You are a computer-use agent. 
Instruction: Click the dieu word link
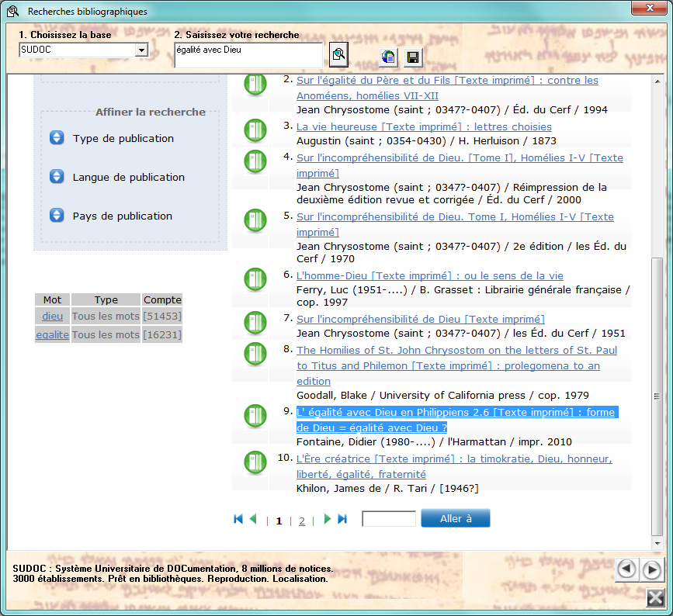coord(52,317)
